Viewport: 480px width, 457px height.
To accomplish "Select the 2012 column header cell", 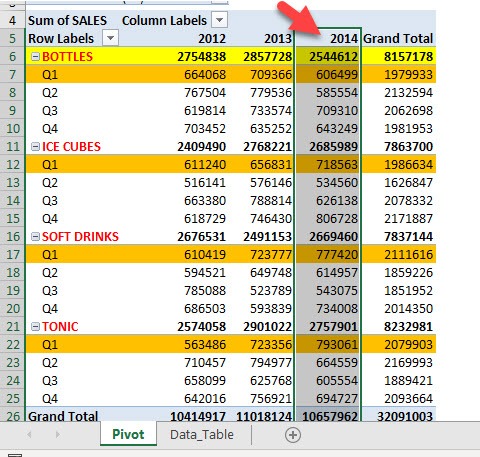I will click(212, 38).
